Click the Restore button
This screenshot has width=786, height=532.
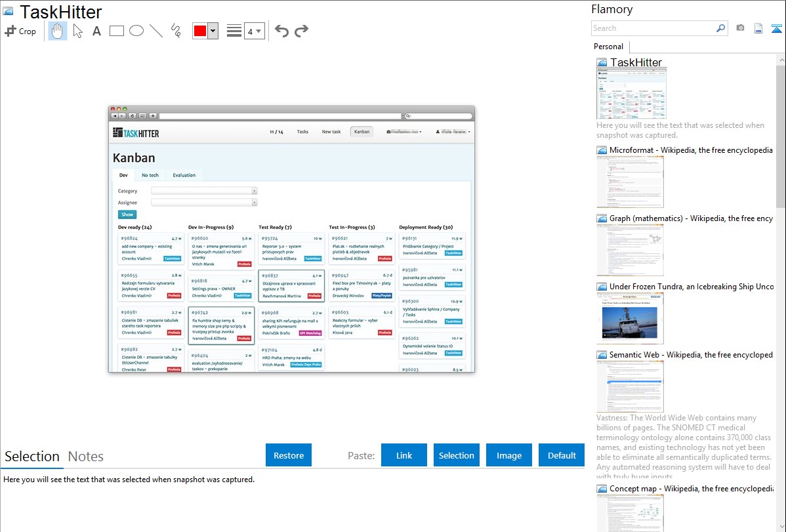click(x=289, y=455)
